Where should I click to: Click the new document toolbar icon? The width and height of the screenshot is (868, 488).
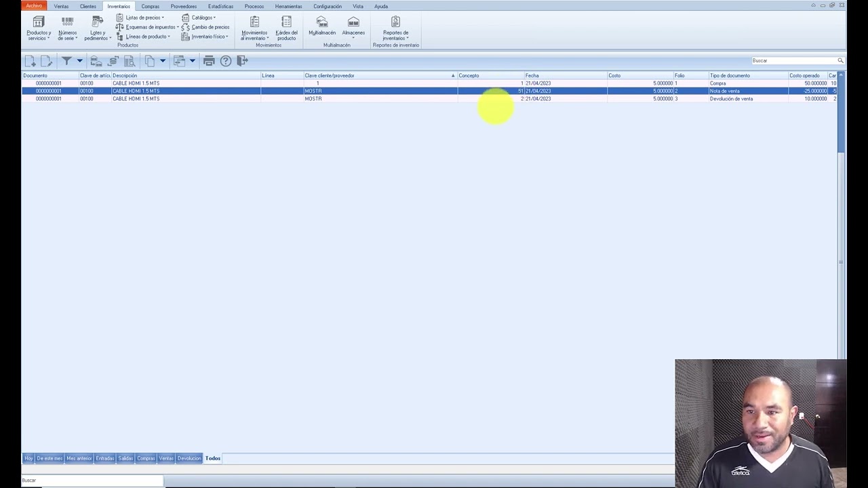click(30, 61)
